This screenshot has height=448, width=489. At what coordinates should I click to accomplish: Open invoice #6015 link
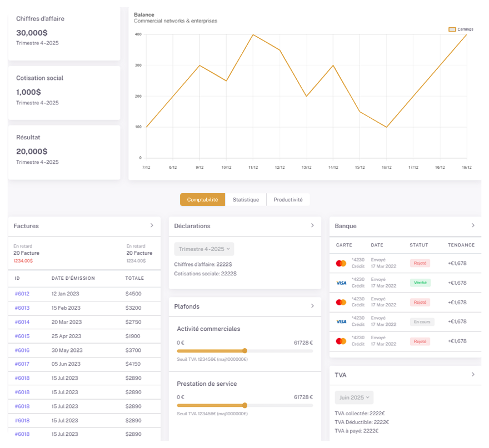pos(22,336)
